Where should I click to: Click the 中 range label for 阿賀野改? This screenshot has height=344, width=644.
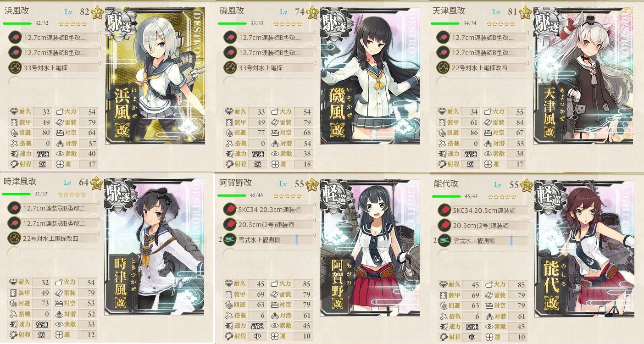click(x=257, y=336)
